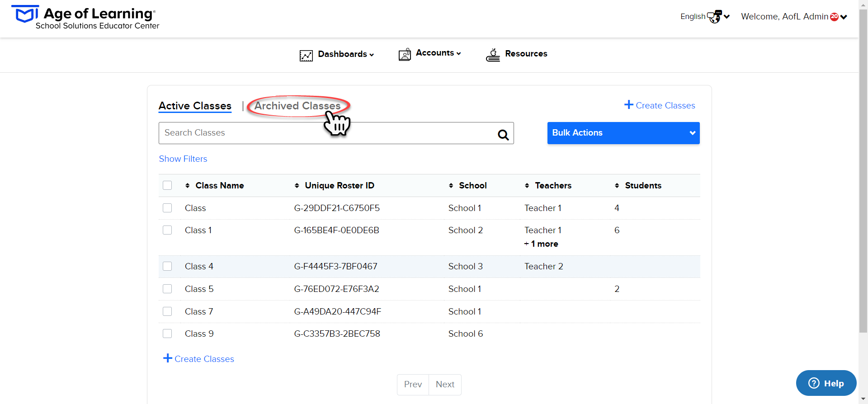Check the box for Class 9

167,334
